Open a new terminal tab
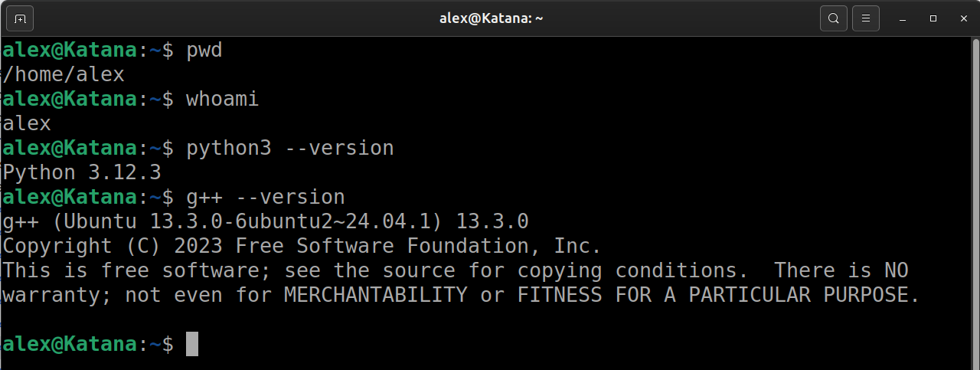This screenshot has width=980, height=370. (20, 18)
